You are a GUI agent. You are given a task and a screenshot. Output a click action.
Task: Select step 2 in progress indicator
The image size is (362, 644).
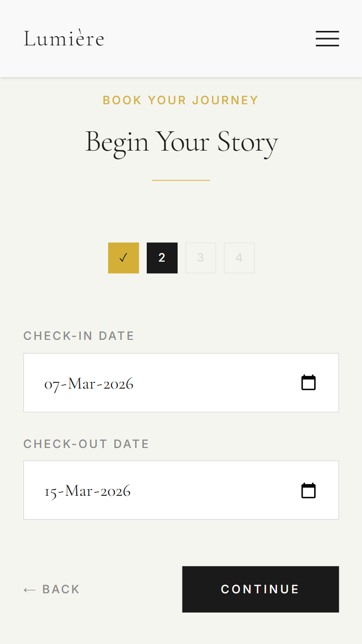(x=162, y=258)
